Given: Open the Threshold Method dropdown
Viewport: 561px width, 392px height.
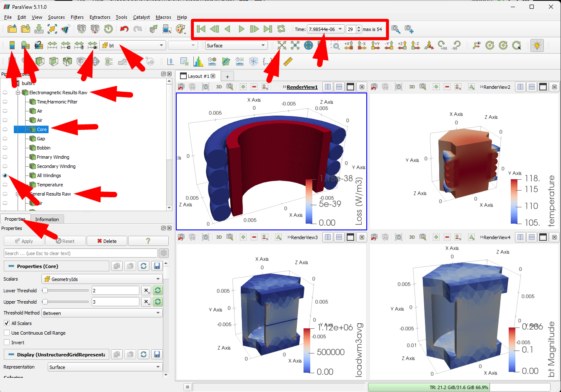Looking at the screenshot, I should [102, 313].
